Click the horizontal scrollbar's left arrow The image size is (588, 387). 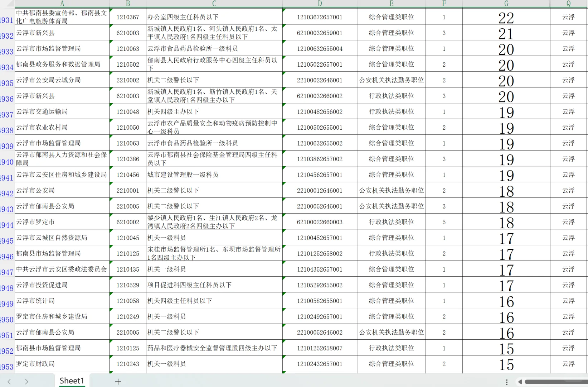pyautogui.click(x=520, y=382)
